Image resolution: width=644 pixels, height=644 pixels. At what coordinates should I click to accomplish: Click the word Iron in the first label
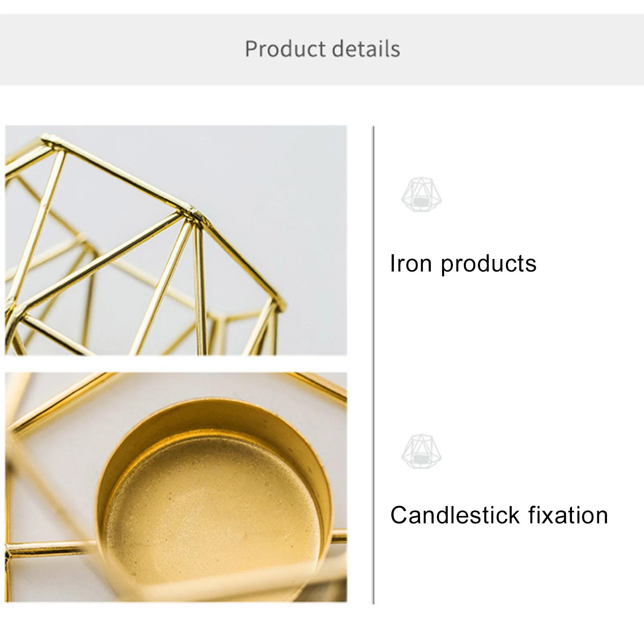pos(411,264)
